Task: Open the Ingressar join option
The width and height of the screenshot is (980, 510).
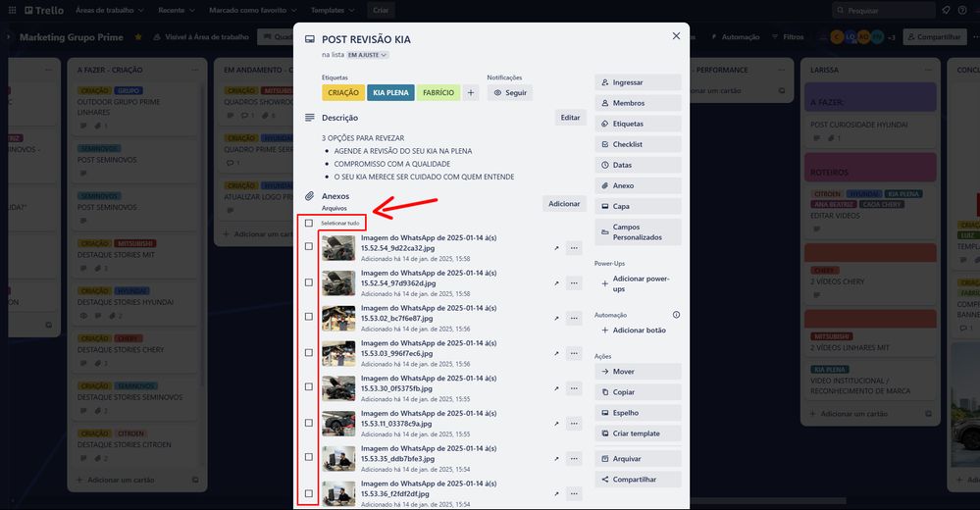Action: coord(638,82)
